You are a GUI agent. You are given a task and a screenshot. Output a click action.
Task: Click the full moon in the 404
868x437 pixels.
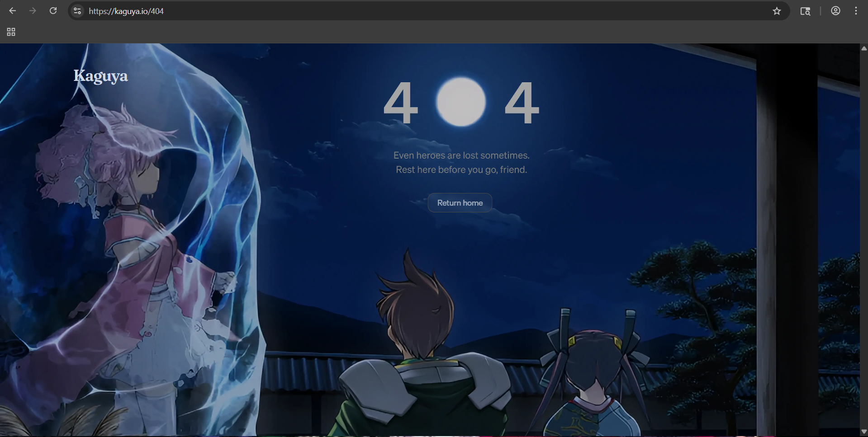pyautogui.click(x=460, y=102)
